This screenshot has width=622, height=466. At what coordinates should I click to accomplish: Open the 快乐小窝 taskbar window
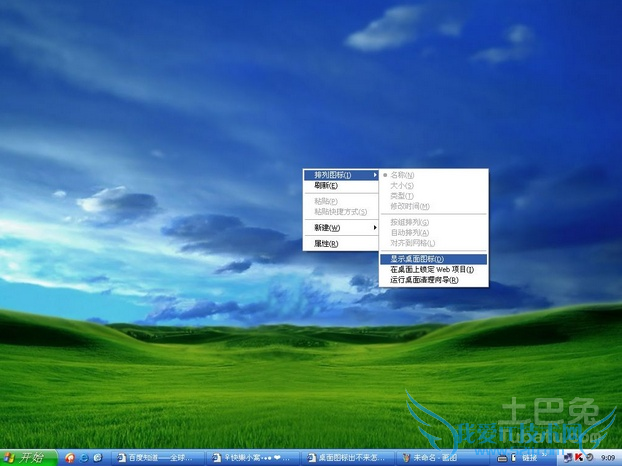[250, 458]
